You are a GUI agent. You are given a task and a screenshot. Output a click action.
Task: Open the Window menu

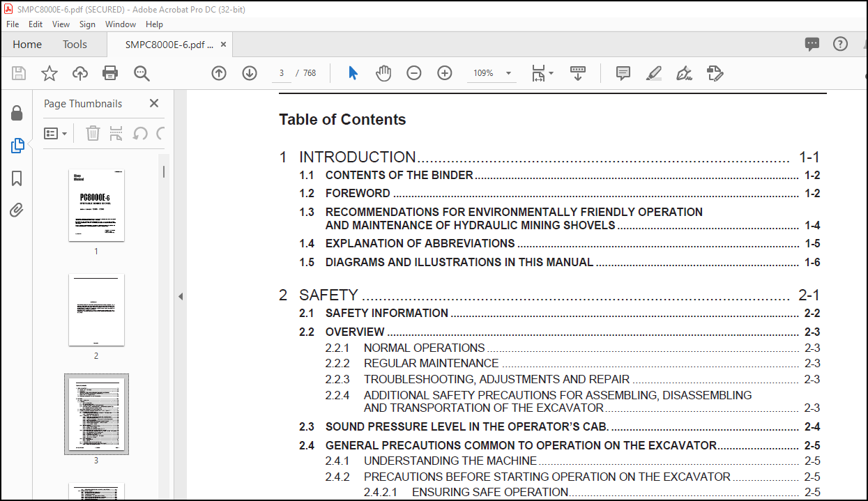(121, 24)
